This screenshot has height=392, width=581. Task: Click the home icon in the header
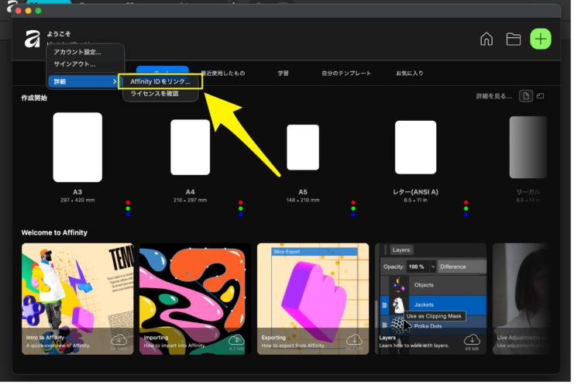(486, 39)
